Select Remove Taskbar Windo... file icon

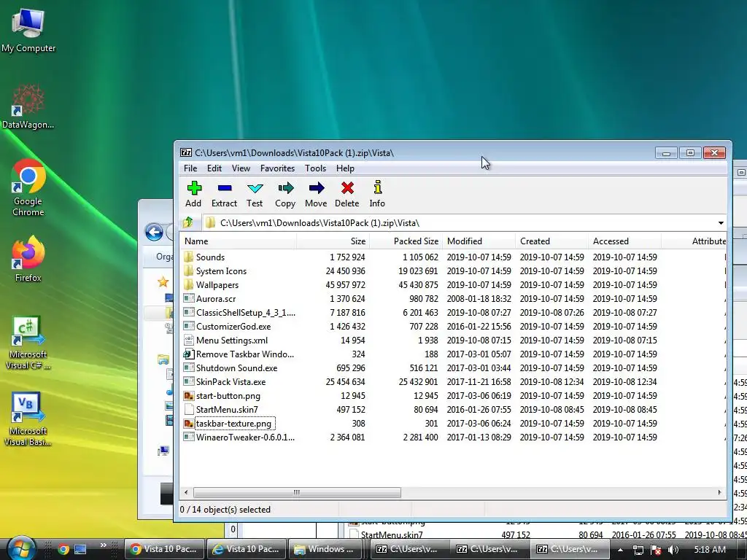(189, 354)
